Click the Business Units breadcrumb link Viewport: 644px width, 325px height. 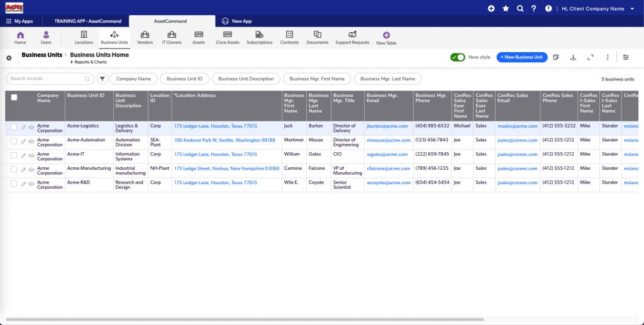tap(42, 55)
